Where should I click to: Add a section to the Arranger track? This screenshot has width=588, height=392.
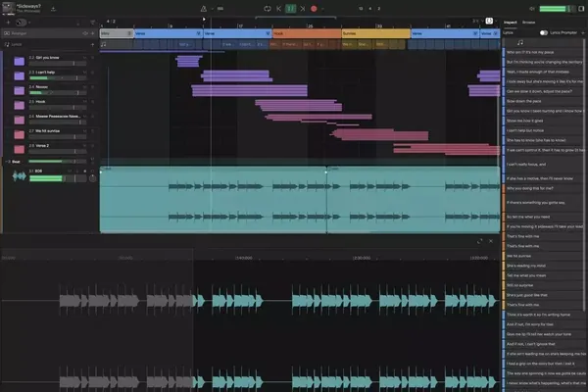point(93,33)
